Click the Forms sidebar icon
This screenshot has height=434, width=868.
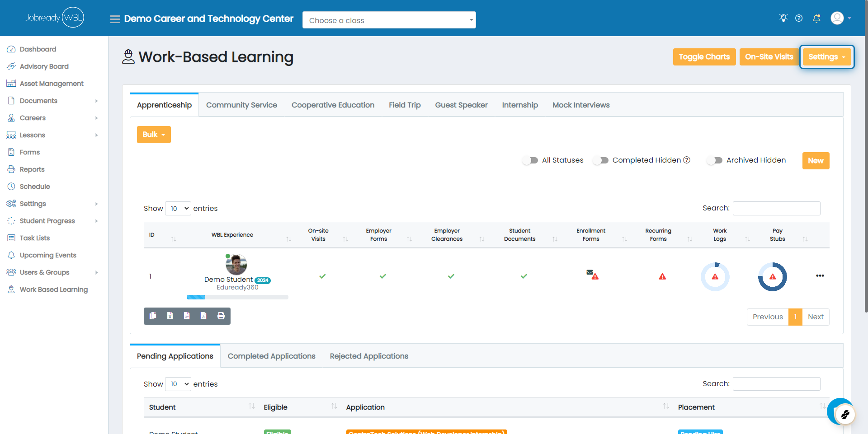(11, 152)
